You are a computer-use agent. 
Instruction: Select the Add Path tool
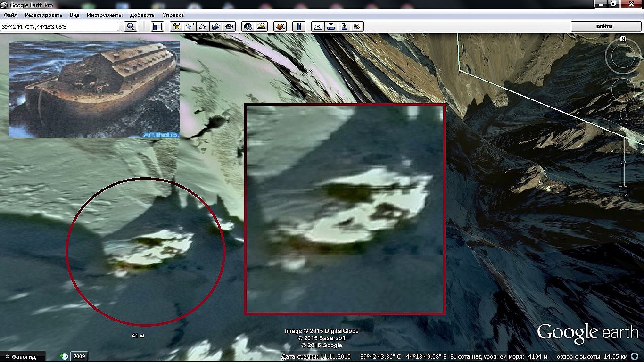(x=203, y=26)
